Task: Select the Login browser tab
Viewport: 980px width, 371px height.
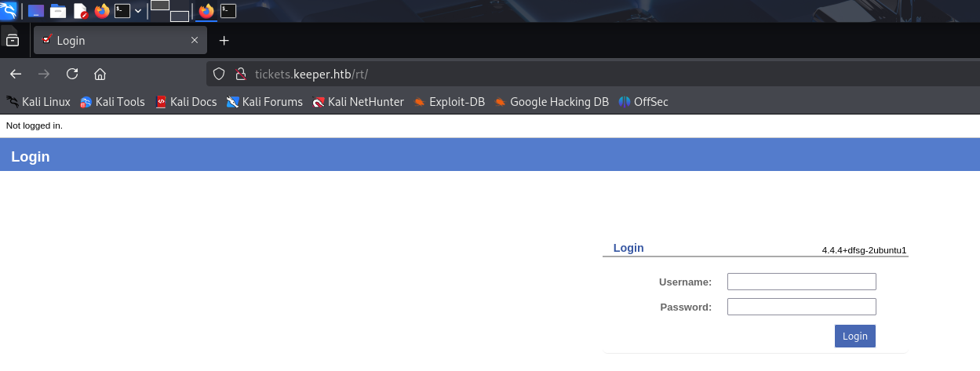Action: (x=118, y=40)
